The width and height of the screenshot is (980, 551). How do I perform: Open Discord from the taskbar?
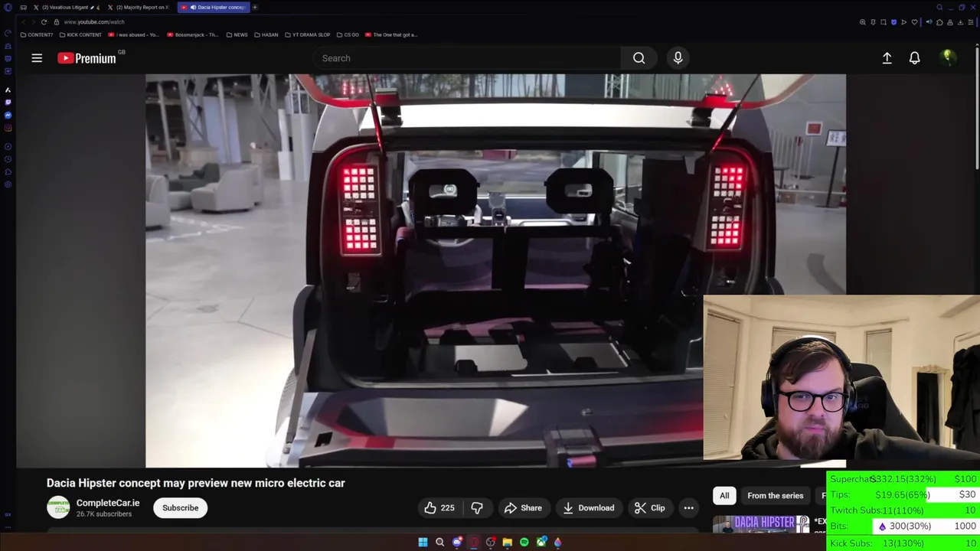click(457, 543)
